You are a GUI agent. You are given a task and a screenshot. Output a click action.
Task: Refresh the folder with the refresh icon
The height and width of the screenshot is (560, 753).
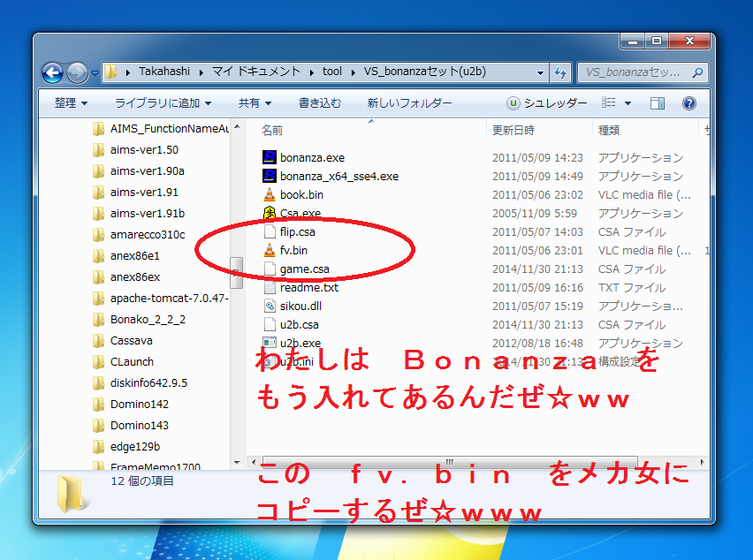560,73
